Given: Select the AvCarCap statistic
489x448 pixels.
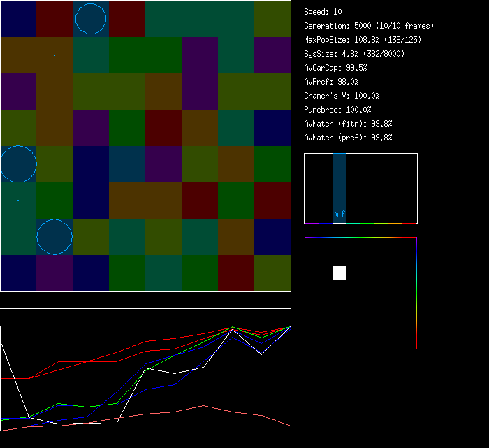Looking at the screenshot, I should tap(335, 68).
